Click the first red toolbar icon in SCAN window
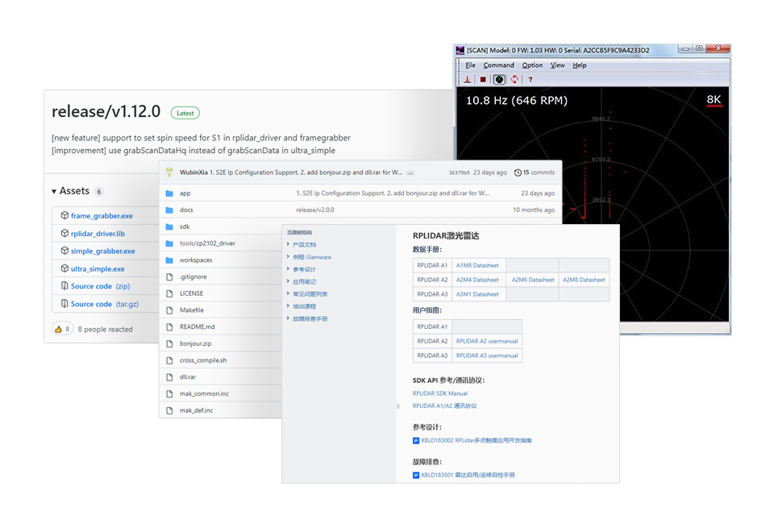Viewport: 774px width, 532px height. tap(467, 80)
